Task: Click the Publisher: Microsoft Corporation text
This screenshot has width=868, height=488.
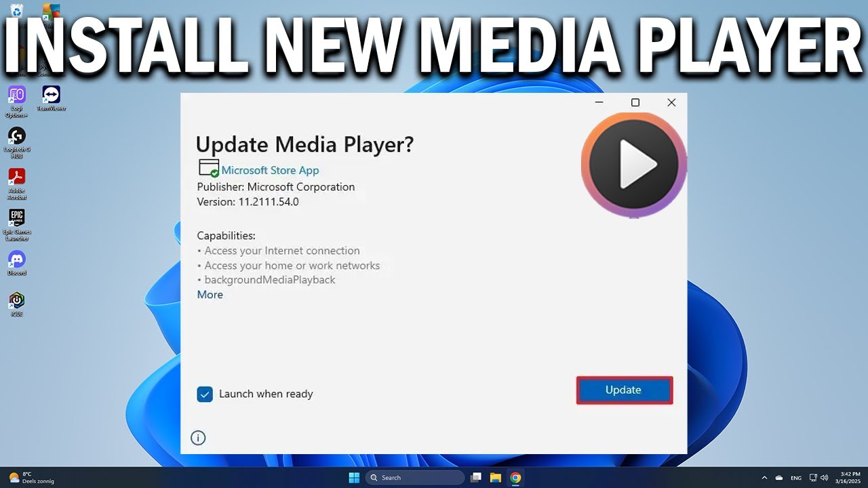Action: (276, 187)
